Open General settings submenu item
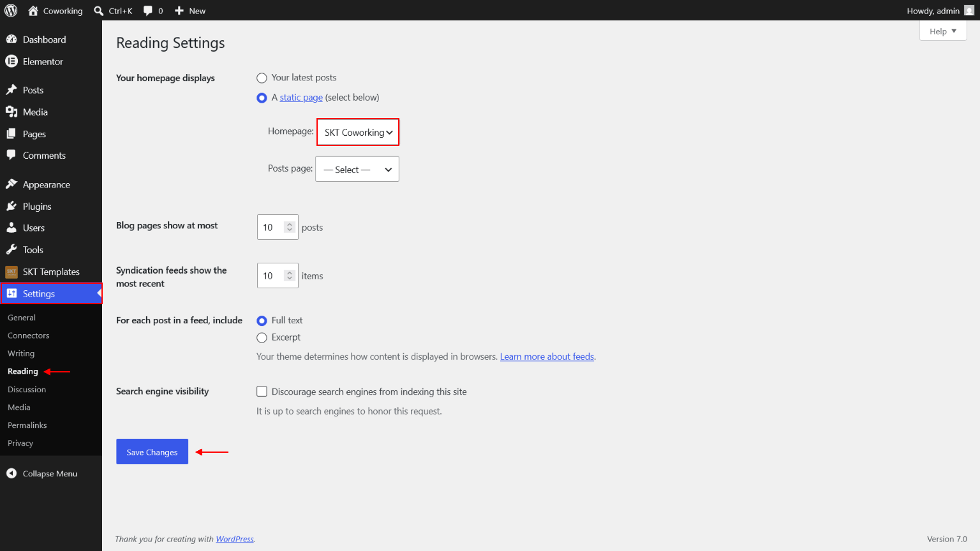980x551 pixels. pos(22,318)
